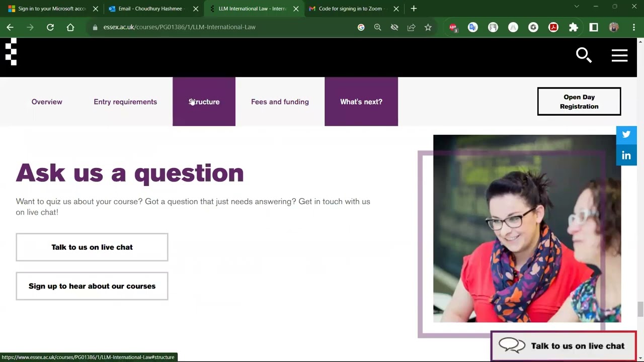Open Chrome's three-dot menu
The height and width of the screenshot is (362, 644).
633,28
